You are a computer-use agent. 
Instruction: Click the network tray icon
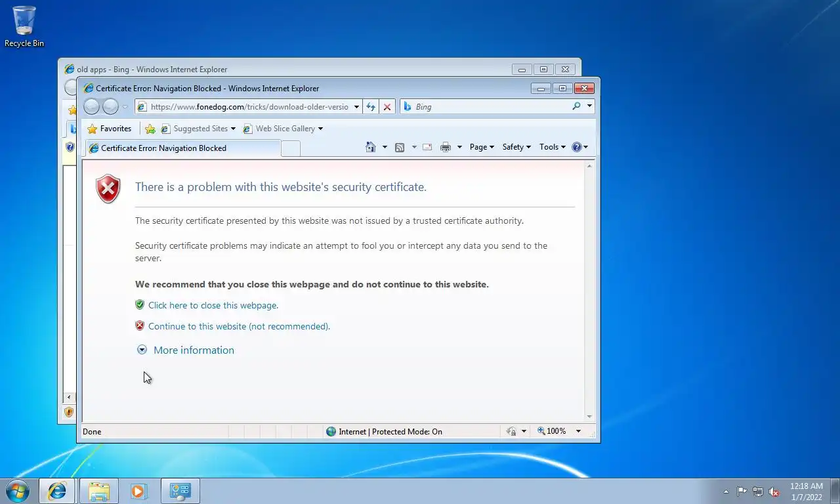(x=758, y=492)
